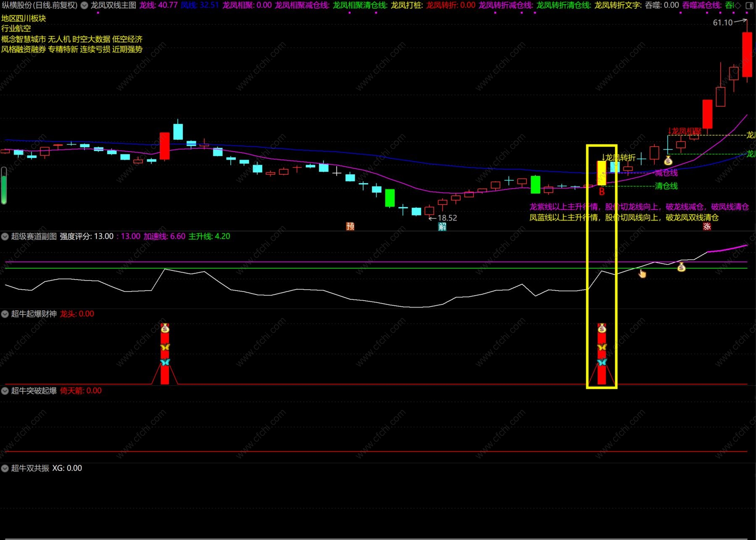Click the 超级赛道副图 indicator label
756x540 pixels.
tap(34, 236)
